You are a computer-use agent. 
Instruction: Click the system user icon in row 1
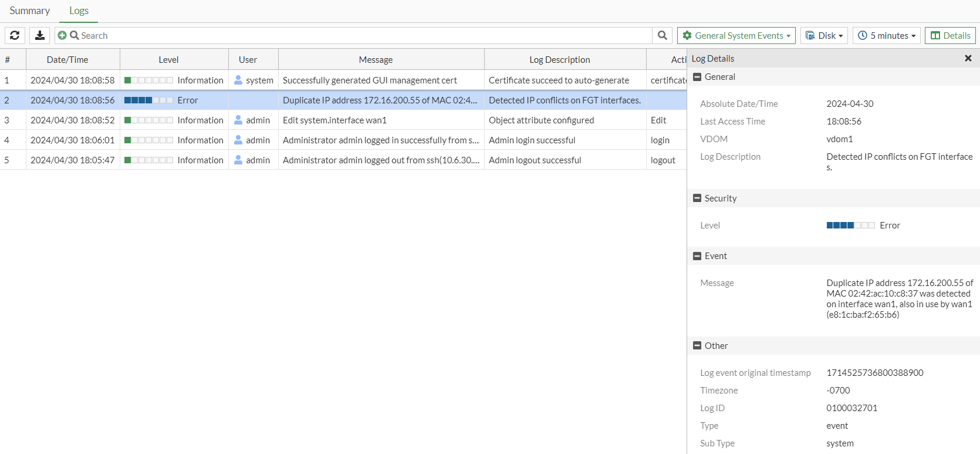[238, 80]
